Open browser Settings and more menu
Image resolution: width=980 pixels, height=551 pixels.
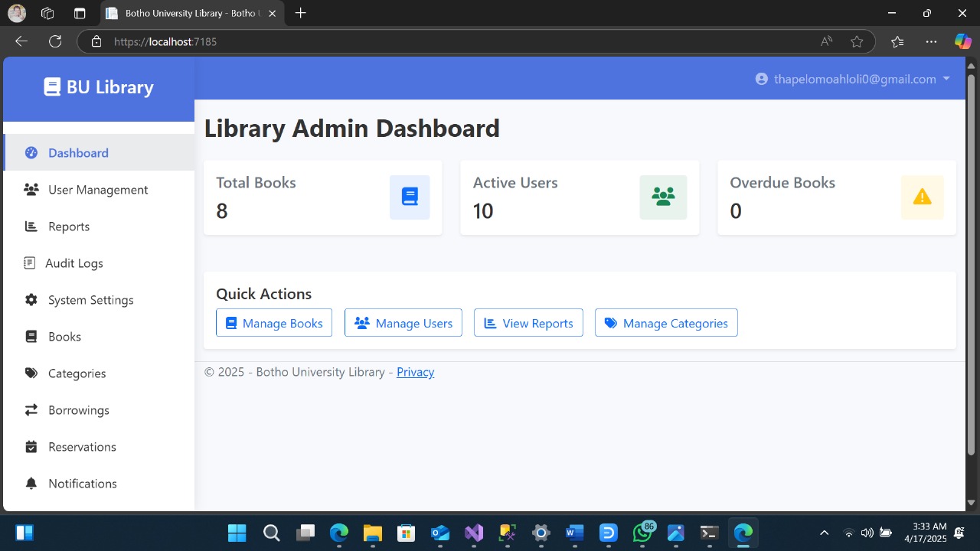(931, 41)
